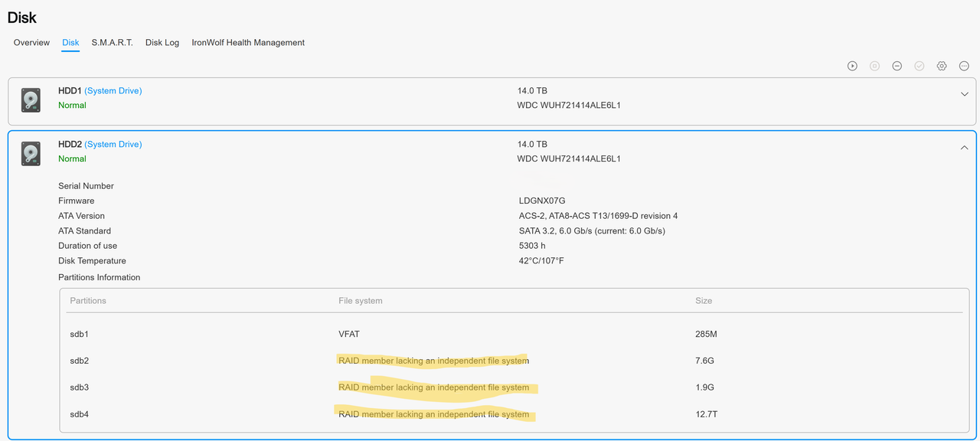The image size is (980, 441).
Task: Click the File system column header
Action: point(361,301)
